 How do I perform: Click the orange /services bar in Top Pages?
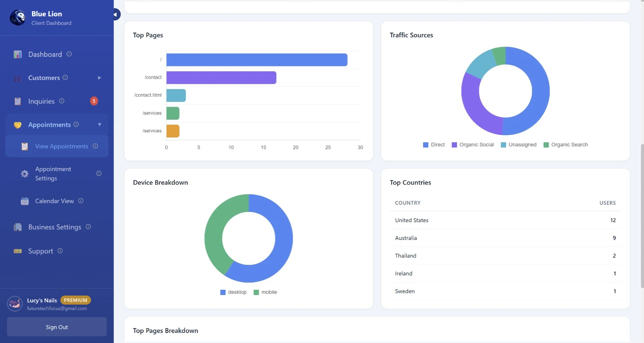coord(173,131)
